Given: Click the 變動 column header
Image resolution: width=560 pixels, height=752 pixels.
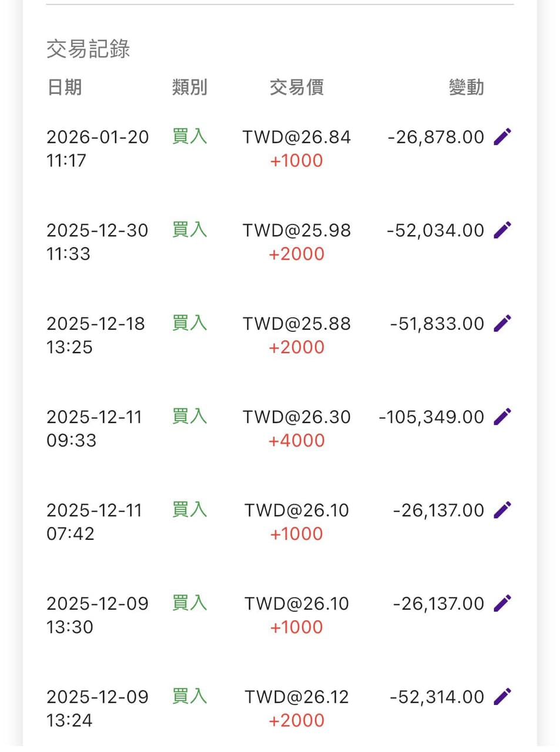Looking at the screenshot, I should [466, 88].
